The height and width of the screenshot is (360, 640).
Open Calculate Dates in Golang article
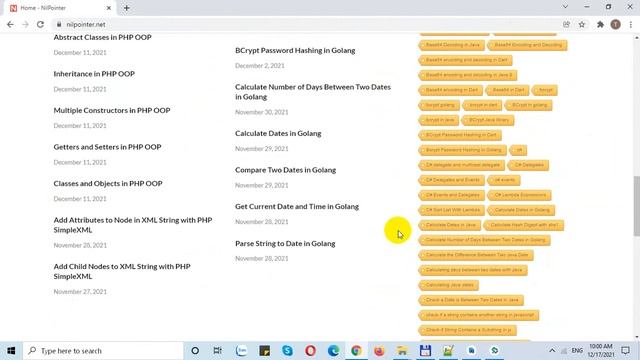click(278, 133)
